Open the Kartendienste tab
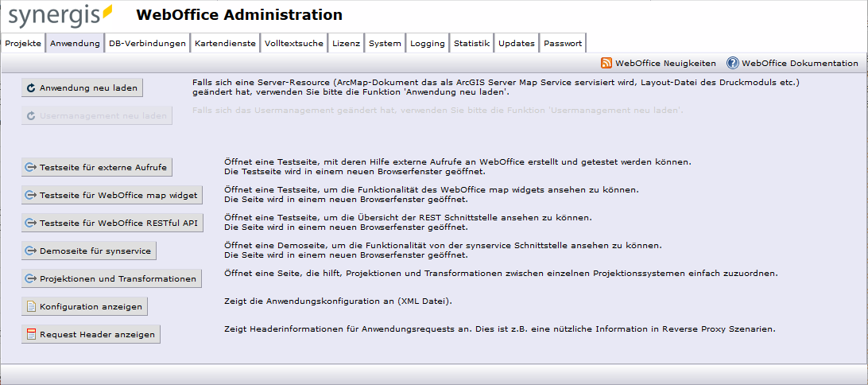 225,43
